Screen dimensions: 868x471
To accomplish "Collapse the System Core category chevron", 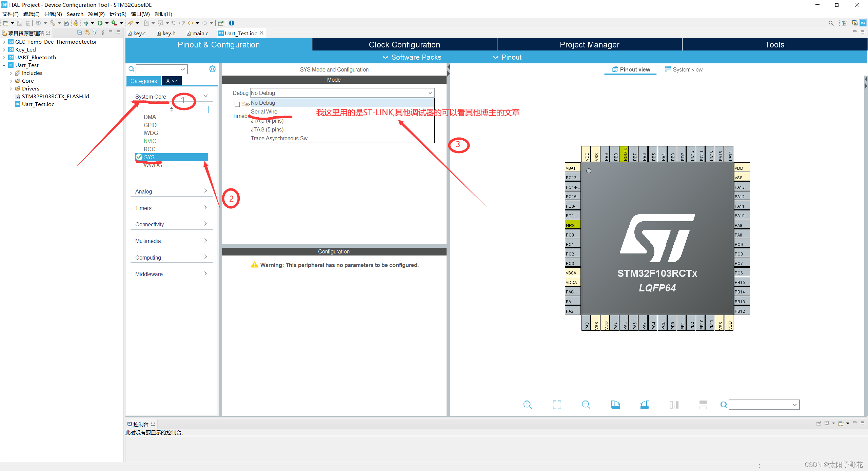I will click(206, 96).
